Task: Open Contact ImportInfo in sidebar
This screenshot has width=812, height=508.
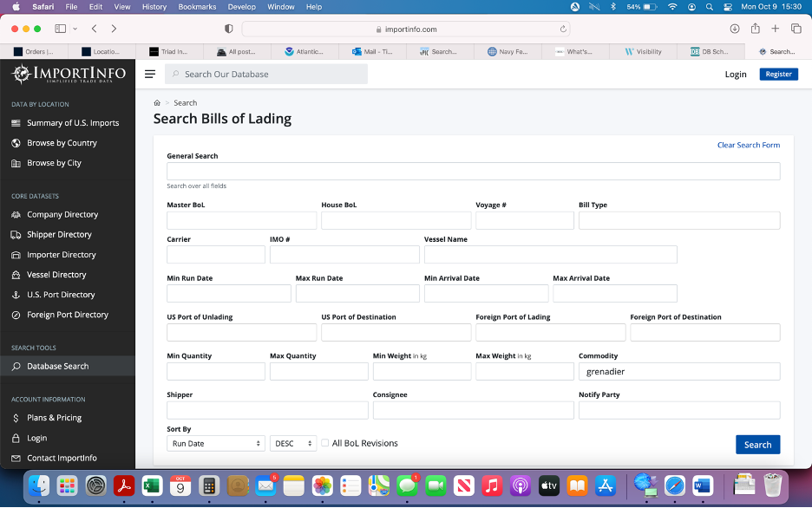Action: [62, 458]
